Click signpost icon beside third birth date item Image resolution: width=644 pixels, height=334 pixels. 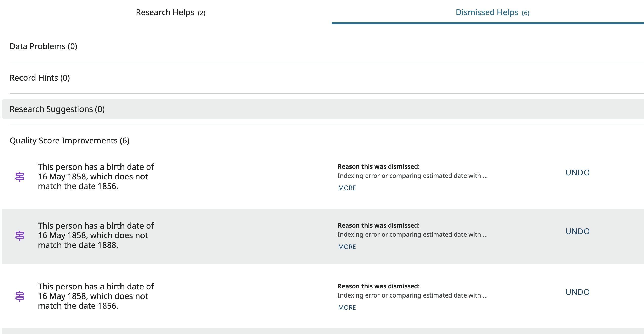pos(20,296)
